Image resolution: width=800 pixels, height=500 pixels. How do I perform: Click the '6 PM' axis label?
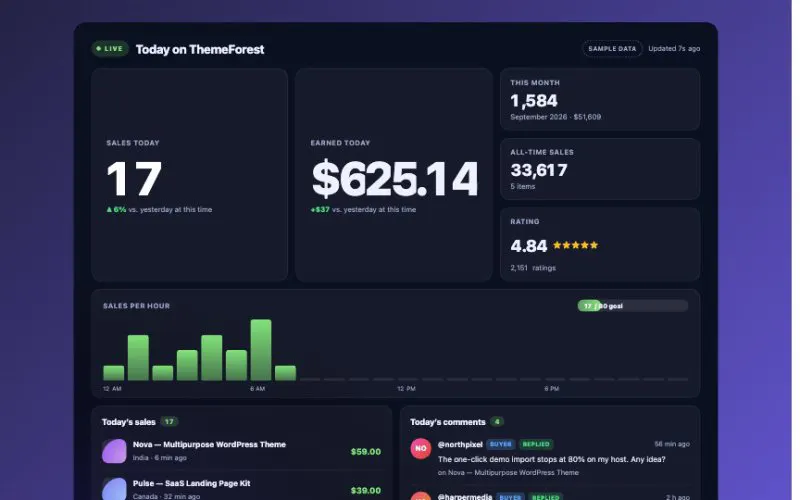click(x=552, y=389)
